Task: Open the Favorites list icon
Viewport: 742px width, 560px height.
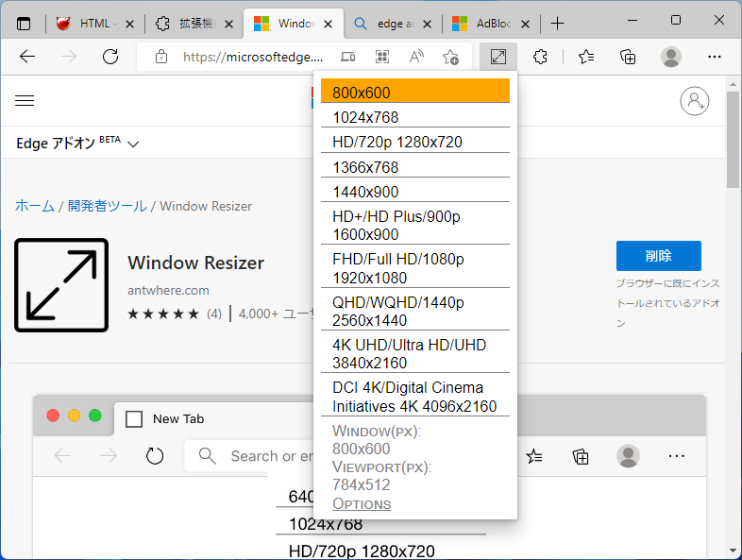Action: [586, 57]
